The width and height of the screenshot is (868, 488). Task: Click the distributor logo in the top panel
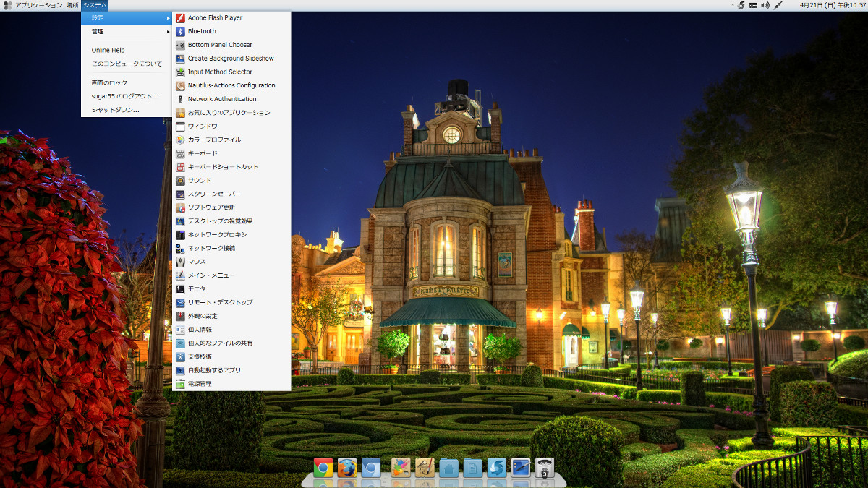click(7, 5)
